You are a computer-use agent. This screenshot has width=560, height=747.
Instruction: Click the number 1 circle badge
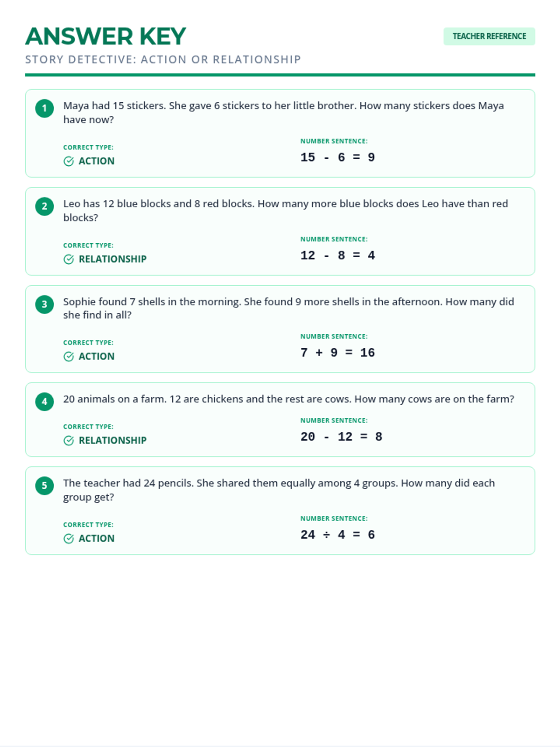point(44,108)
